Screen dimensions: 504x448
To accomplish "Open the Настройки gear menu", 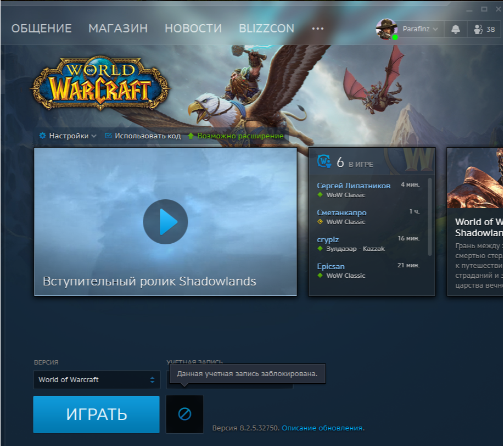I will pyautogui.click(x=68, y=136).
